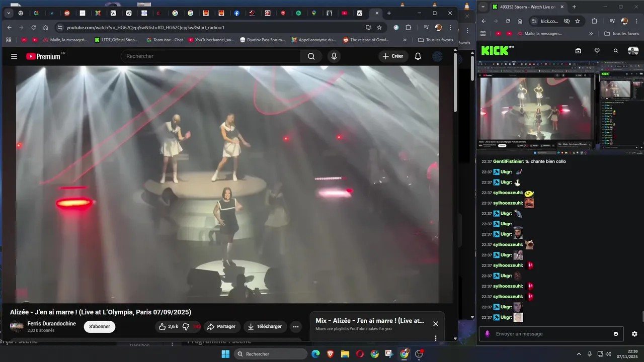This screenshot has height=362, width=644.
Task: Click the tracking protection eye icon on Kick
Action: 567,21
